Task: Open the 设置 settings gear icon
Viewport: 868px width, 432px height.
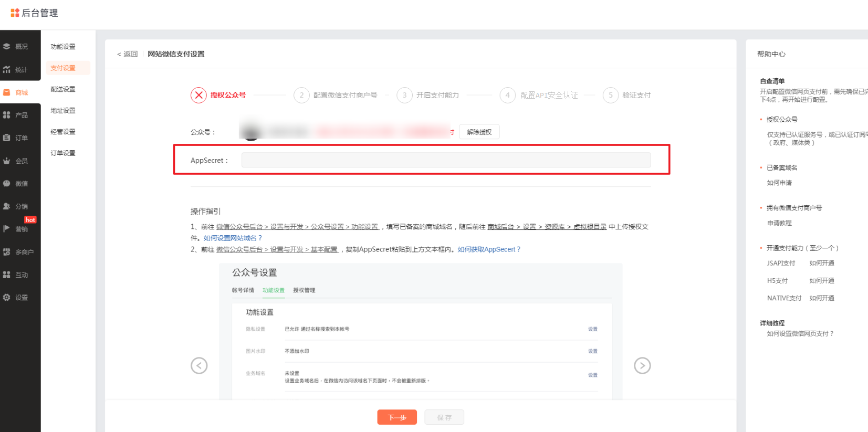Action: [6, 297]
